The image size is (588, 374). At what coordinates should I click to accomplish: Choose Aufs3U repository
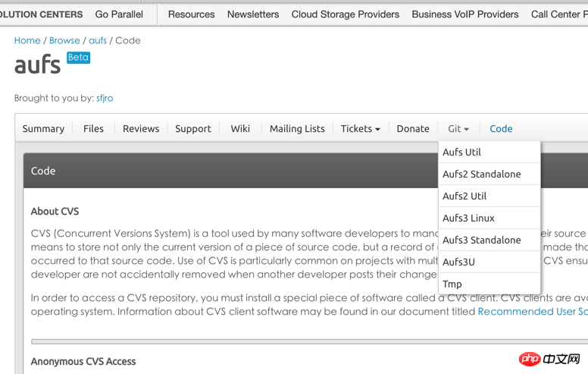click(x=489, y=262)
